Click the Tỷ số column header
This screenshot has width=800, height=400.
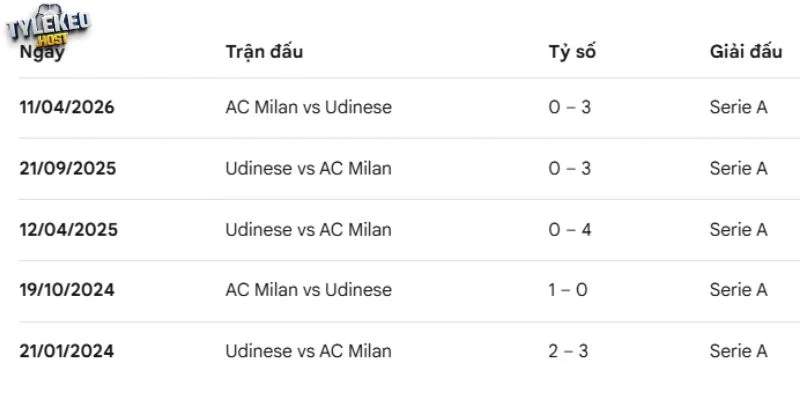point(572,52)
